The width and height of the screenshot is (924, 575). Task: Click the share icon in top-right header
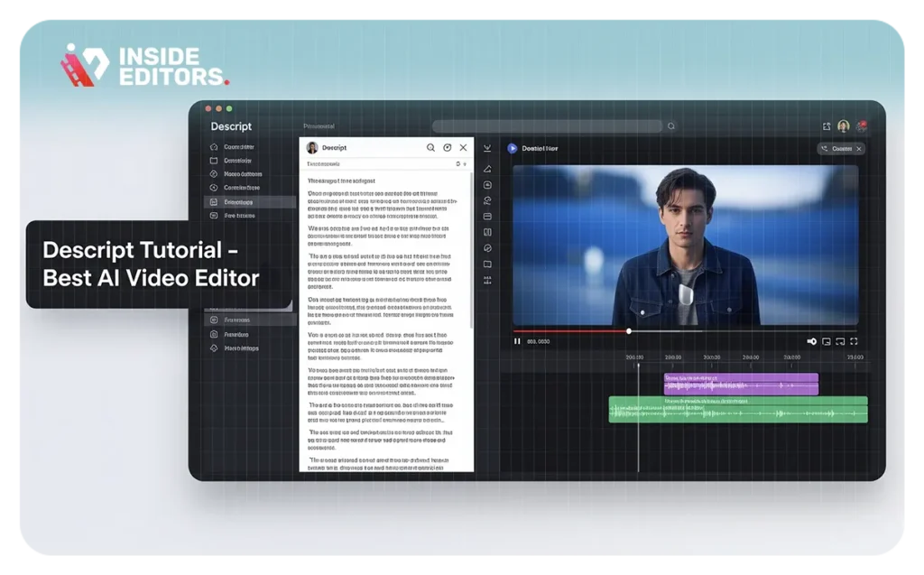click(x=827, y=126)
